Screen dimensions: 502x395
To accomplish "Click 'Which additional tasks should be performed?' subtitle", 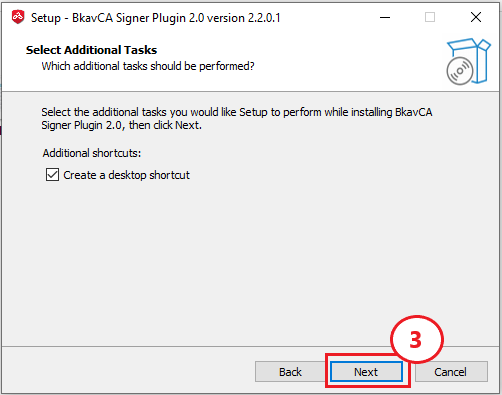I will click(148, 66).
